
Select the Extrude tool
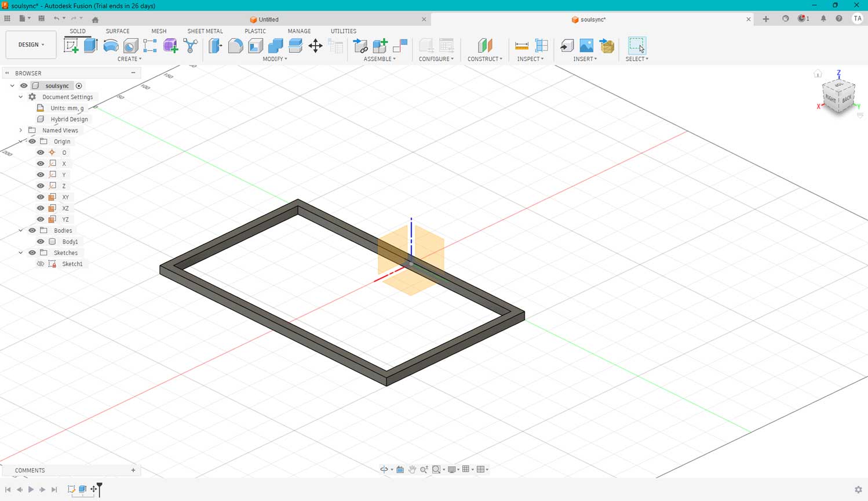pos(91,46)
